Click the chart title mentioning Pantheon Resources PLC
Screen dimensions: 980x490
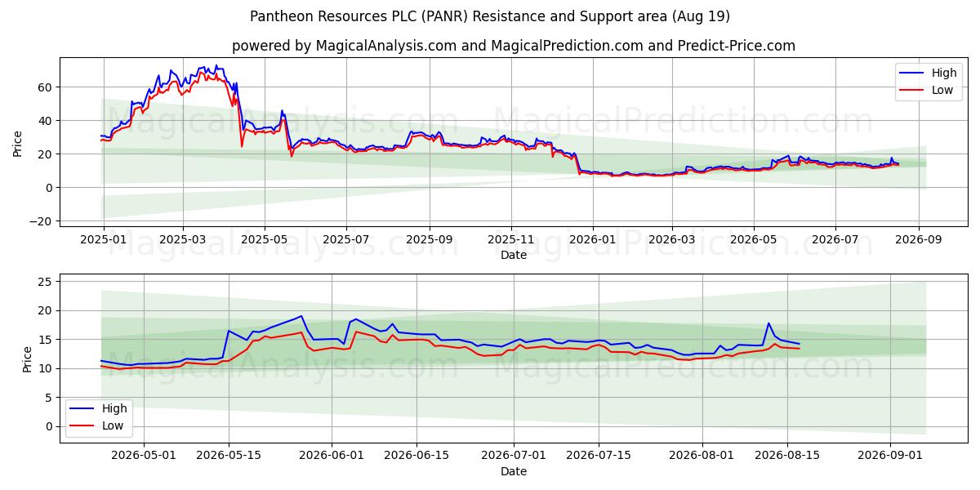(x=490, y=16)
